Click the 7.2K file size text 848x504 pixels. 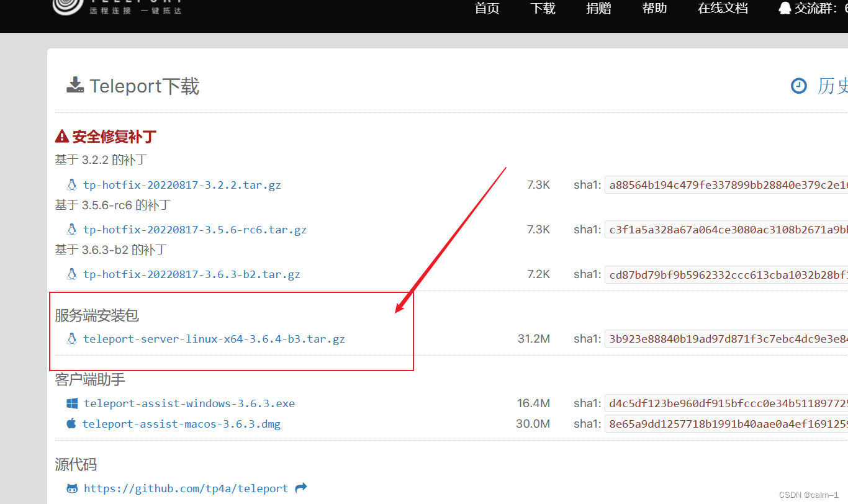coord(538,274)
